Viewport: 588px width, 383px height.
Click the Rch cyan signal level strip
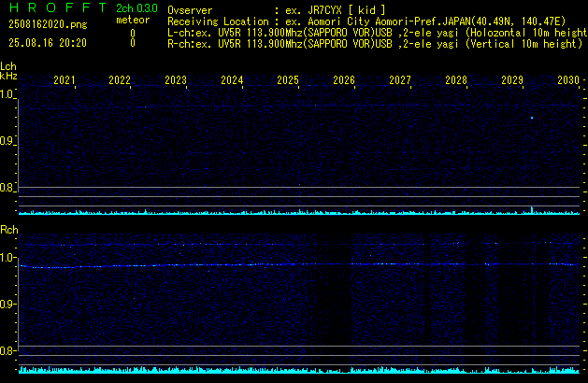coord(299,370)
